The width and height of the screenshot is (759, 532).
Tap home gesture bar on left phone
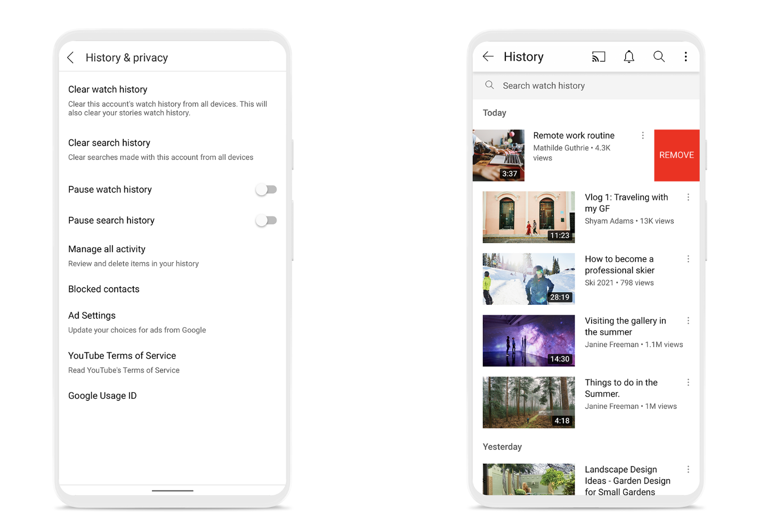(173, 490)
